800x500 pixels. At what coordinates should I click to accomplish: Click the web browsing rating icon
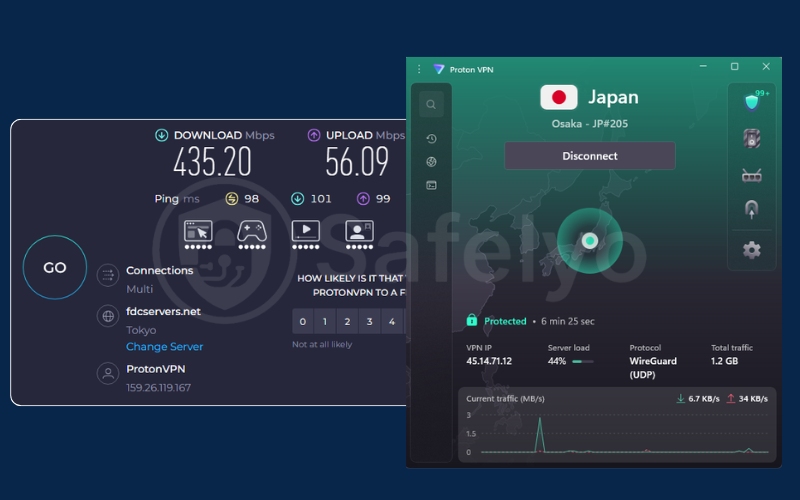pyautogui.click(x=198, y=235)
